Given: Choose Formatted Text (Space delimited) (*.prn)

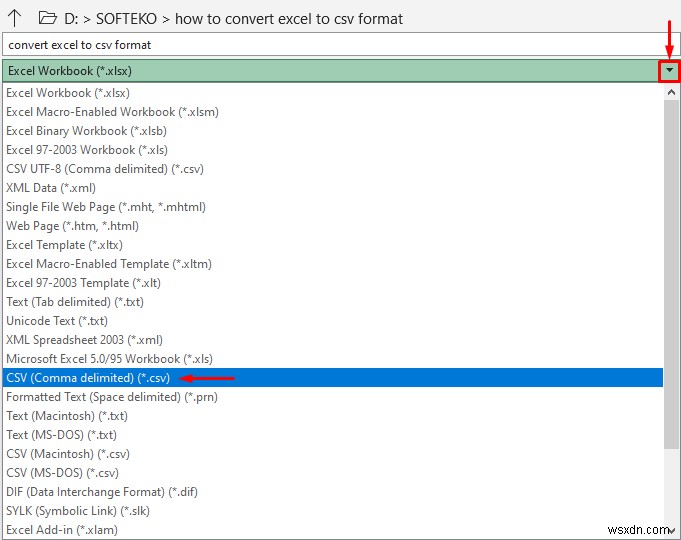Looking at the screenshot, I should [x=333, y=397].
